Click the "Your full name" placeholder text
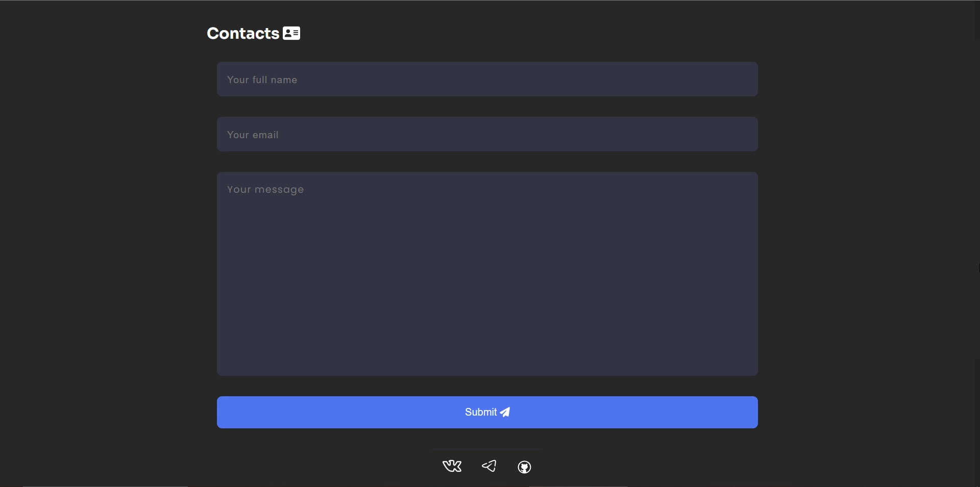The height and width of the screenshot is (487, 980). (262, 80)
